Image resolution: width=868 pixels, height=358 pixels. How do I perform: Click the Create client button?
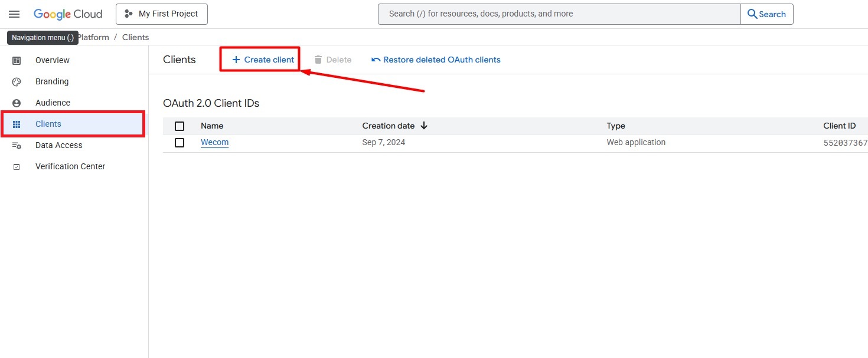tap(263, 60)
